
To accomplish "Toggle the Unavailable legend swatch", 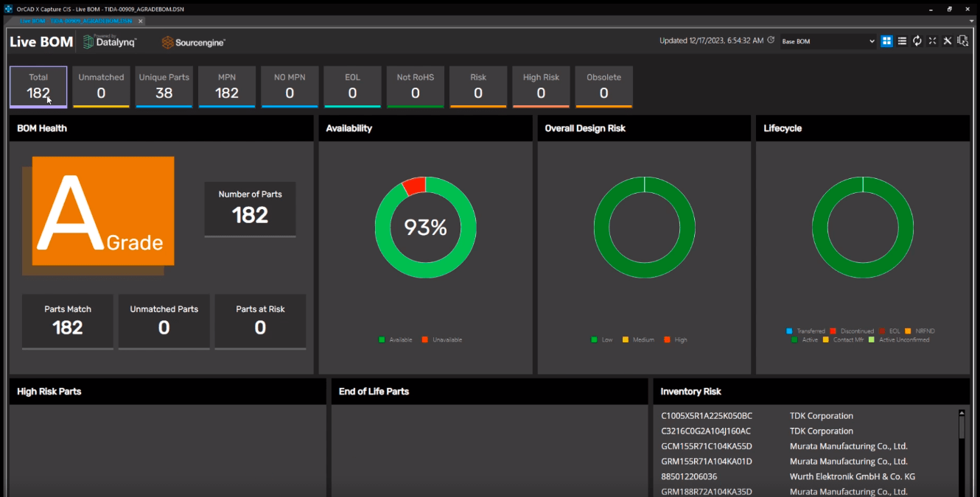I will click(x=425, y=339).
